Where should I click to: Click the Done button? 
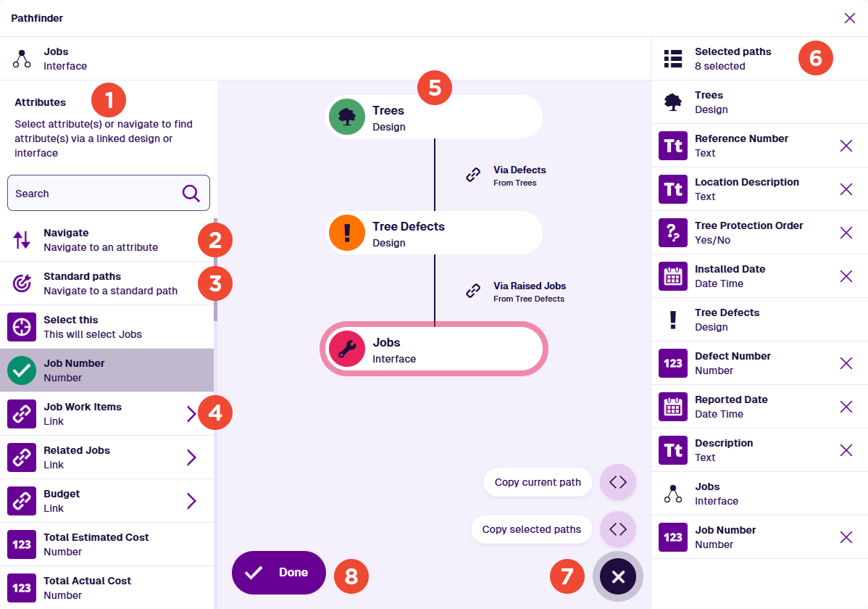point(279,573)
